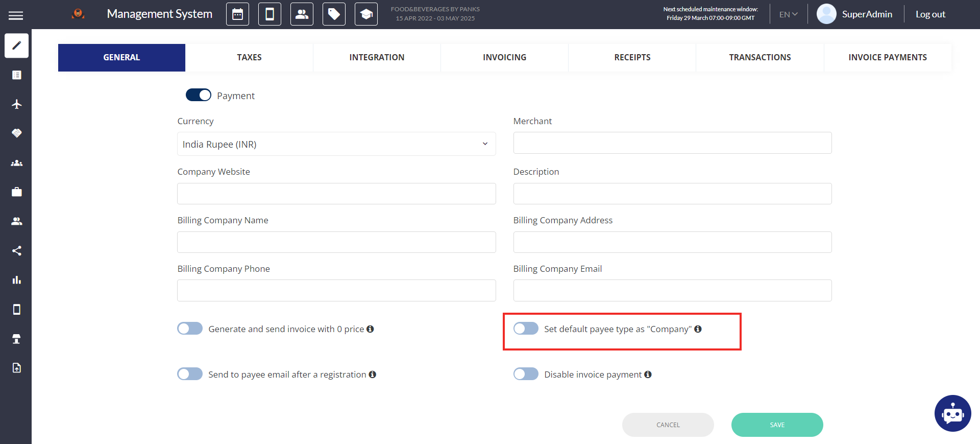Turn off the Payment toggle
980x444 pixels.
[x=199, y=95]
